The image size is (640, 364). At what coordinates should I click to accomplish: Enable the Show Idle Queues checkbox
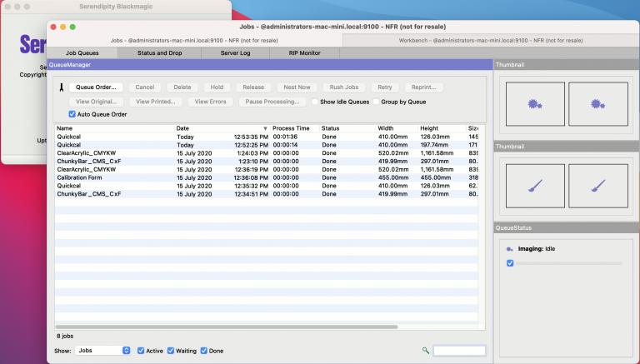(x=315, y=102)
